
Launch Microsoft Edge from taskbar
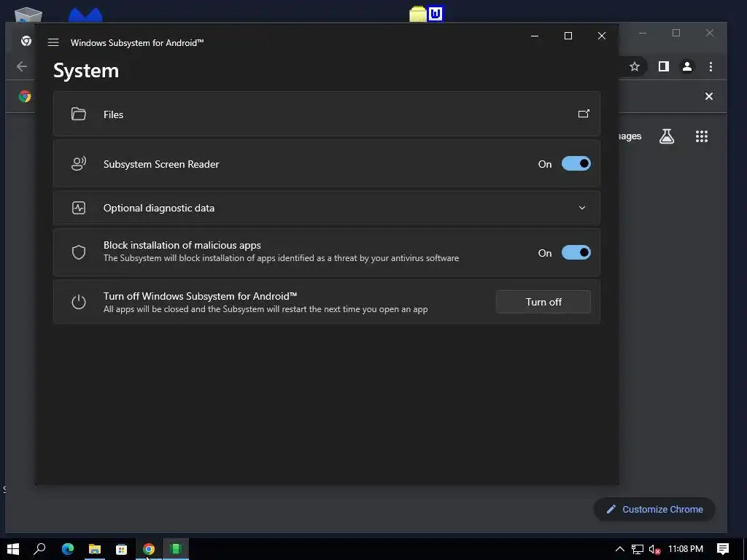tap(68, 549)
